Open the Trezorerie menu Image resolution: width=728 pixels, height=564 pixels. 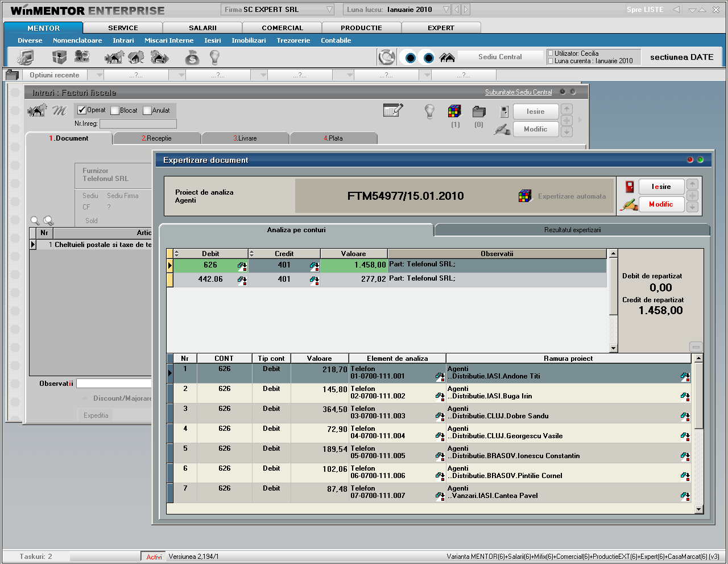(293, 40)
